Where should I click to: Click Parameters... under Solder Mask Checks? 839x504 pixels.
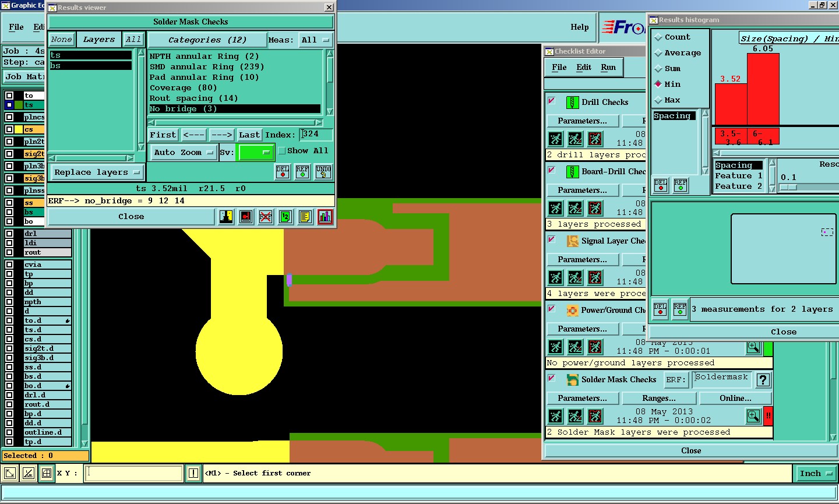582,399
